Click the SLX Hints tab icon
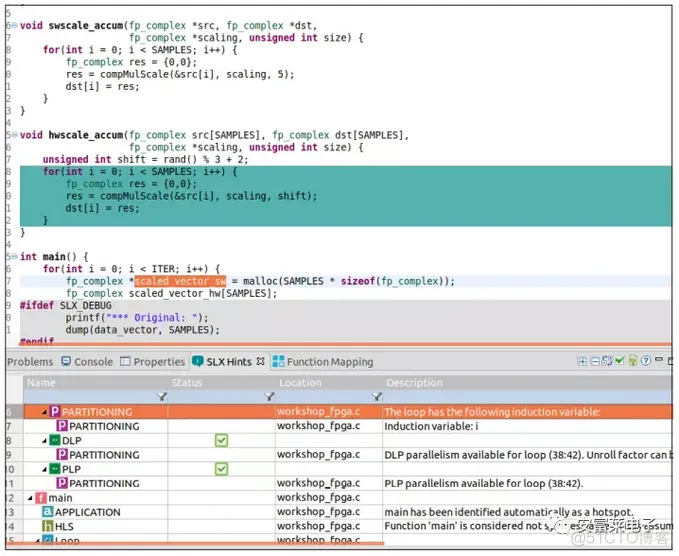Image resolution: width=679 pixels, height=556 pixels. point(197,361)
